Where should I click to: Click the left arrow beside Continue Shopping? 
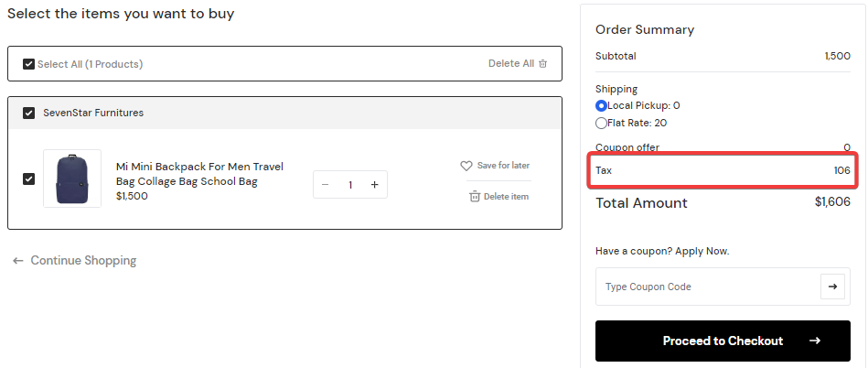pyautogui.click(x=18, y=261)
